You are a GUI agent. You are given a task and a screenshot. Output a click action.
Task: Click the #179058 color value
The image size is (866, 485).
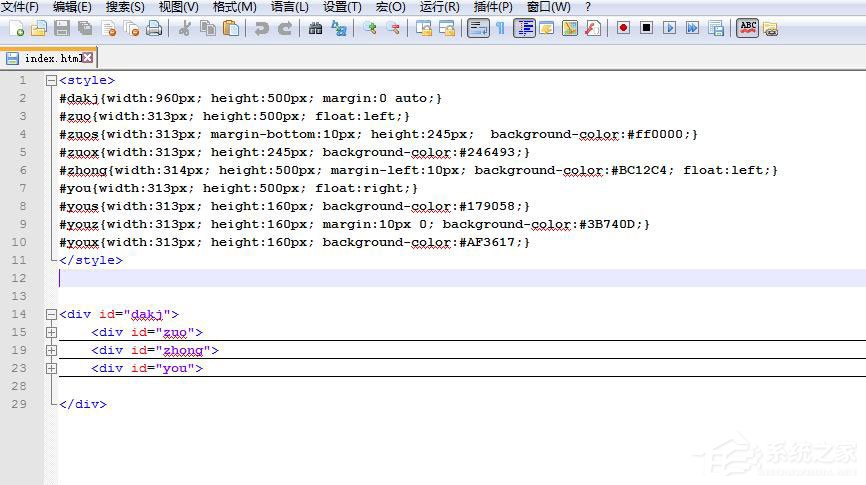coord(487,206)
